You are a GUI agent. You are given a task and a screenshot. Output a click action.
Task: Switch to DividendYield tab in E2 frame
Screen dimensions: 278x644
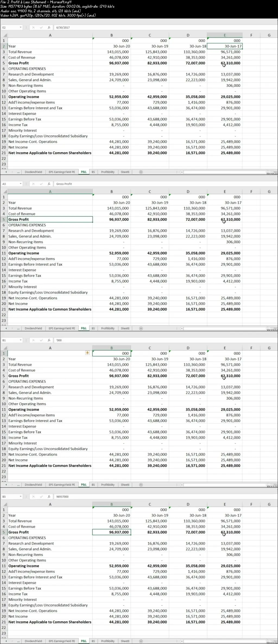[33, 172]
